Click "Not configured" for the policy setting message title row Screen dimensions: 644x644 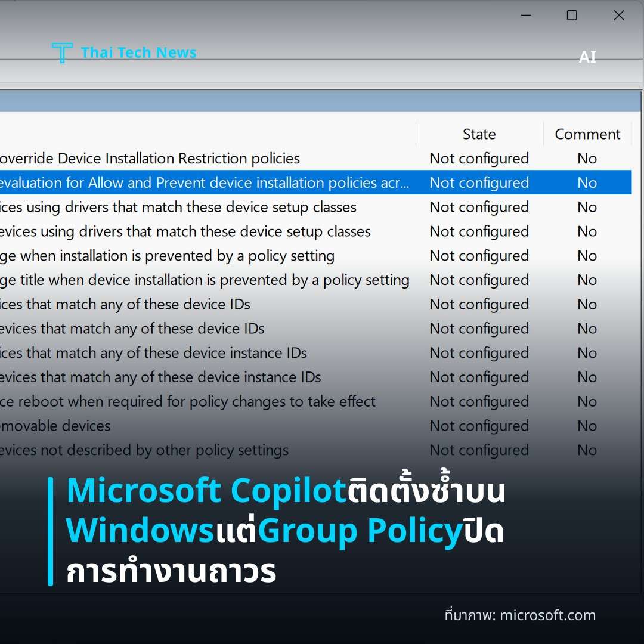(x=479, y=280)
